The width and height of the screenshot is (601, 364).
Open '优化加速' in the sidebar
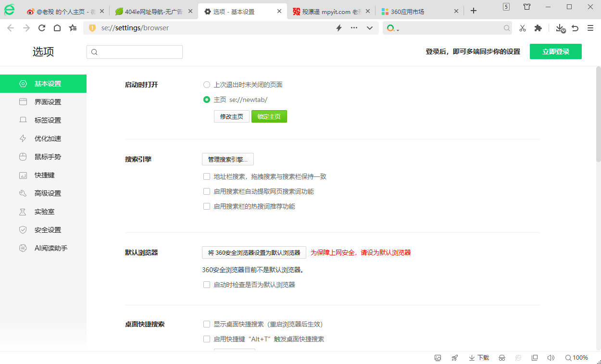coord(43,138)
